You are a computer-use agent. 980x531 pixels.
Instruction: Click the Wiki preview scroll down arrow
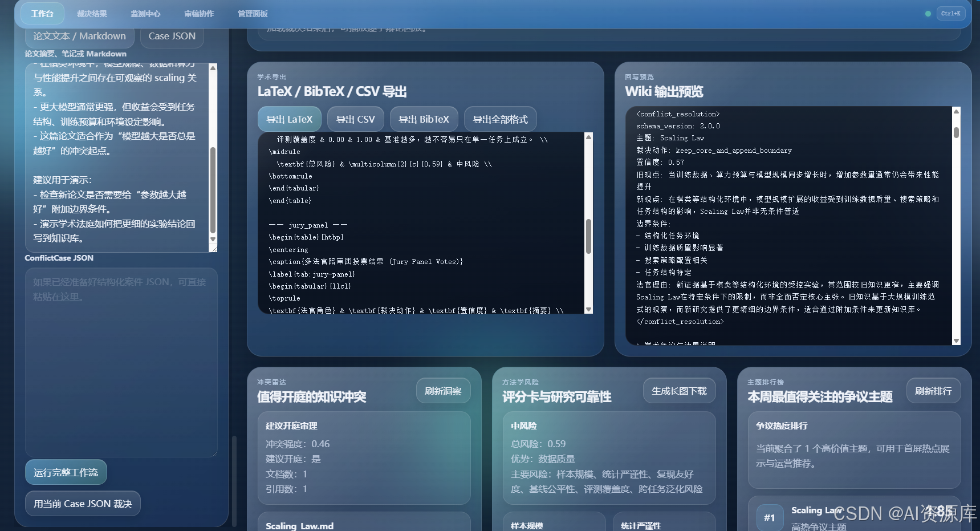[956, 341]
